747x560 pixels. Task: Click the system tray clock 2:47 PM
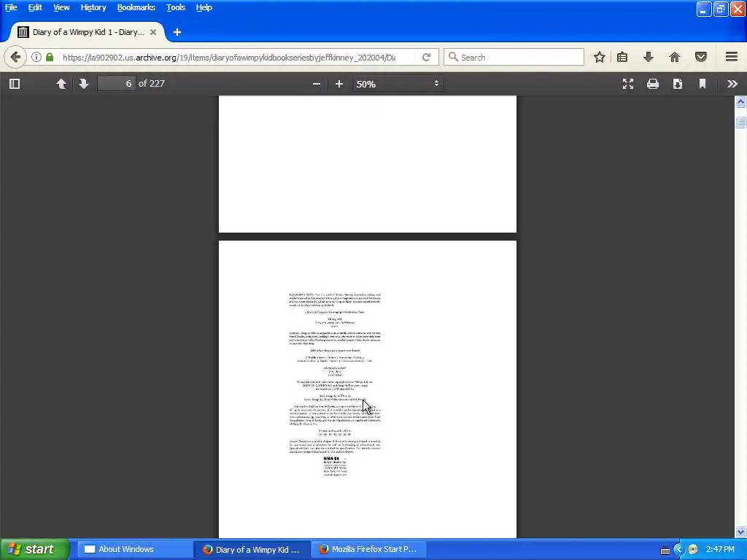(720, 550)
